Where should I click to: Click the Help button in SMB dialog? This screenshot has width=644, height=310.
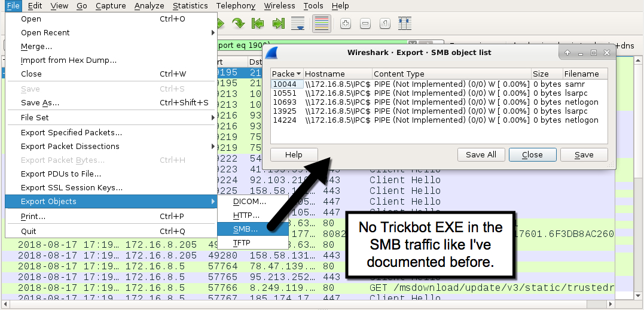294,154
